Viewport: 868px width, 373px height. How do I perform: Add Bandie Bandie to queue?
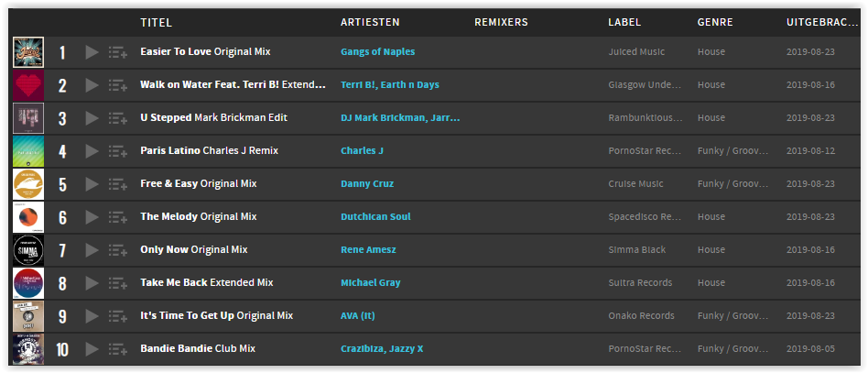[x=118, y=349]
